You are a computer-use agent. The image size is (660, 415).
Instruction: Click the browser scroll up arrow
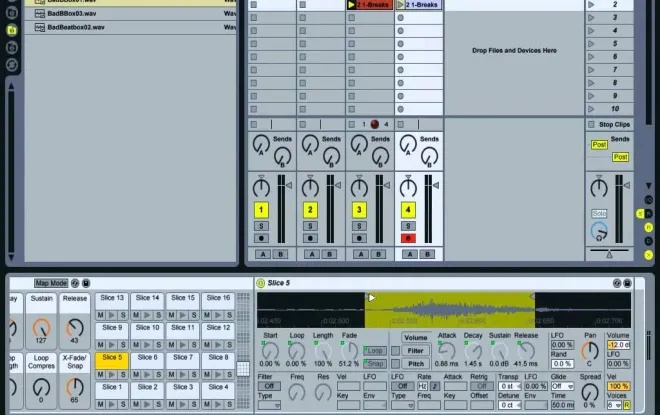click(x=11, y=86)
